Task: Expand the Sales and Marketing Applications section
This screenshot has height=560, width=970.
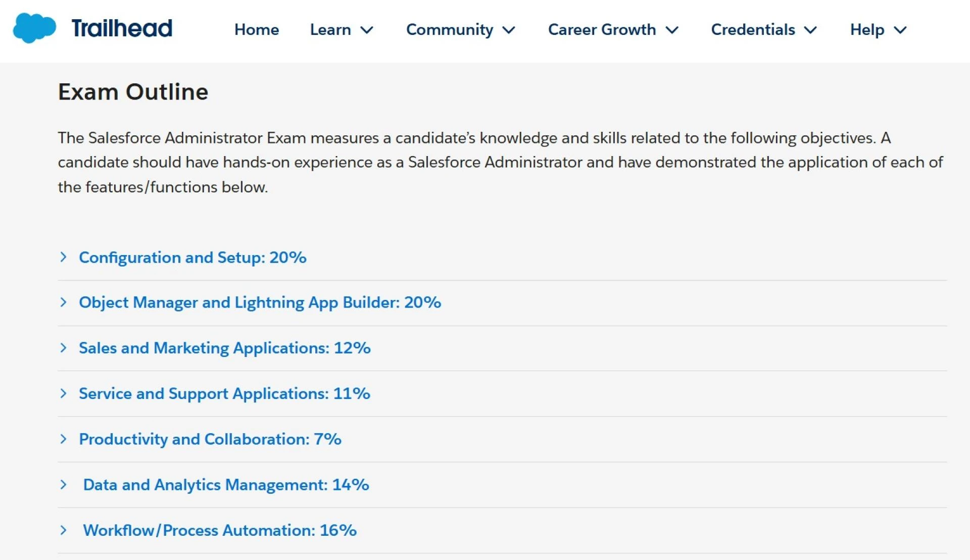Action: tap(64, 348)
